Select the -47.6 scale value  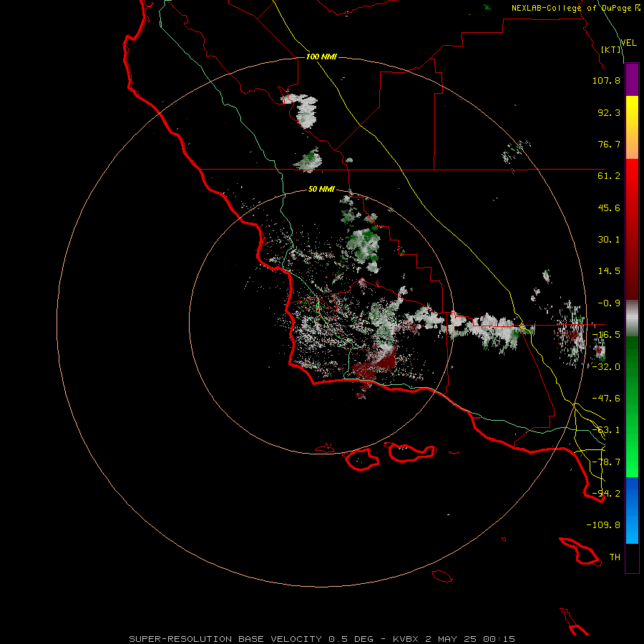[606, 399]
